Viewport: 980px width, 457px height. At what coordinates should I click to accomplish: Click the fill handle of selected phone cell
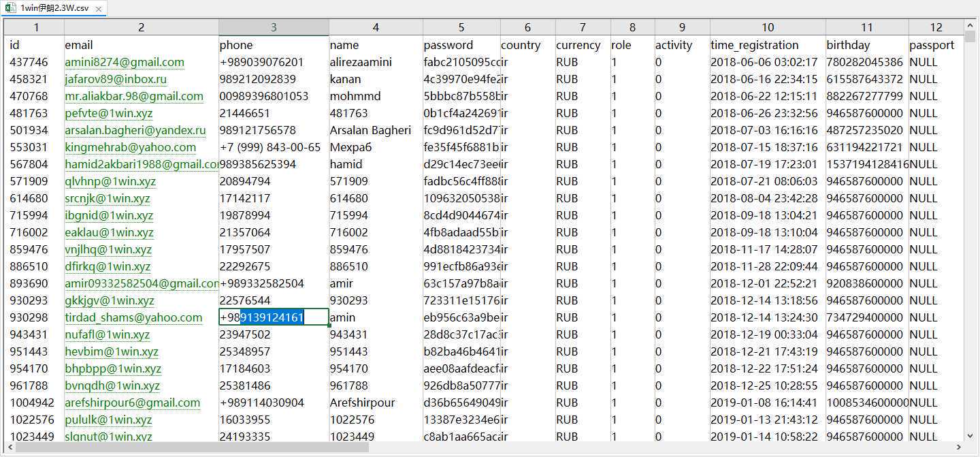329,326
